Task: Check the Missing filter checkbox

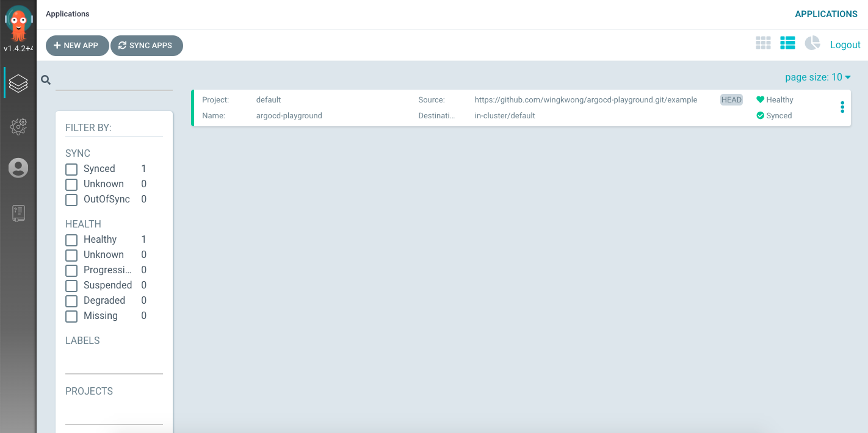Action: 71,316
